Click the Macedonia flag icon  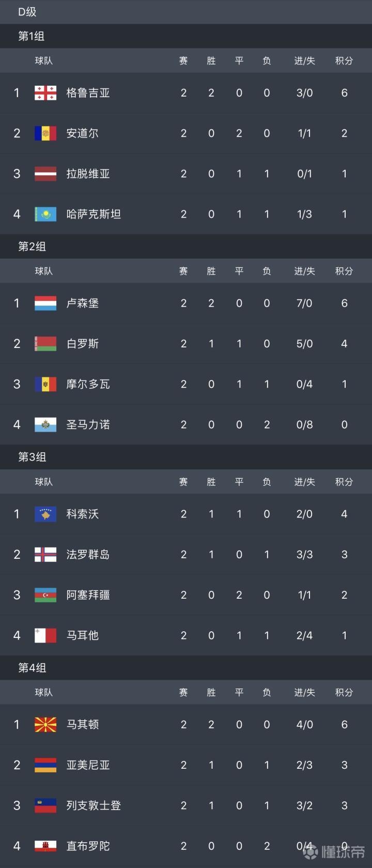point(45,724)
